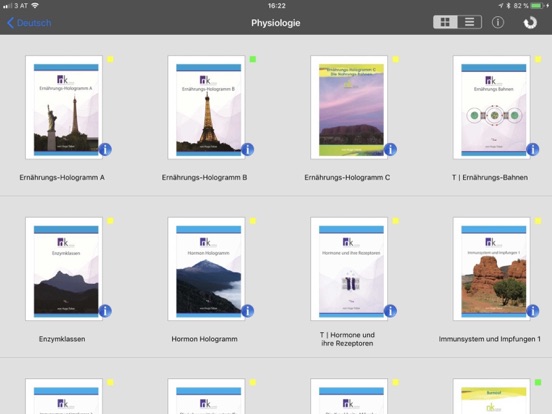
Task: Open Ernährungs-Hologramm A cover
Action: 64,107
